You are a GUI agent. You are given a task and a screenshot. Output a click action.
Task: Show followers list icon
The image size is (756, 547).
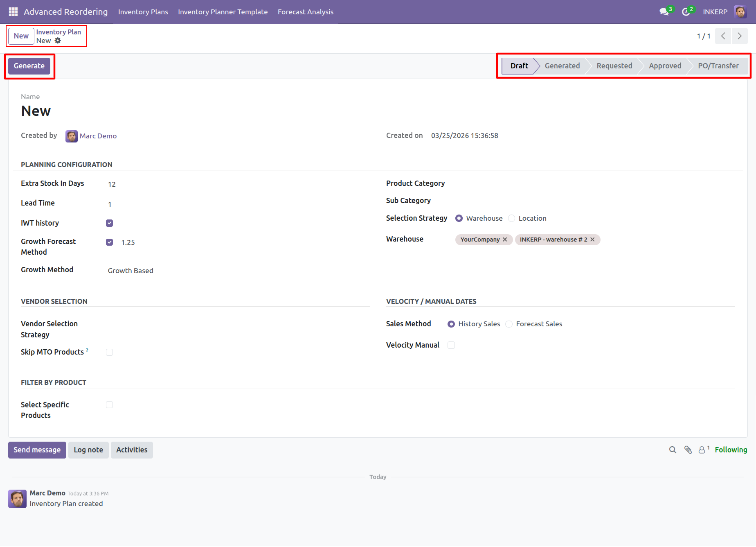point(704,450)
